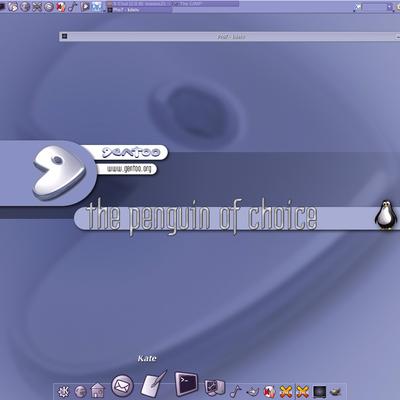
Task: Open the KDE gear menu in bottom dock
Action: click(63, 391)
